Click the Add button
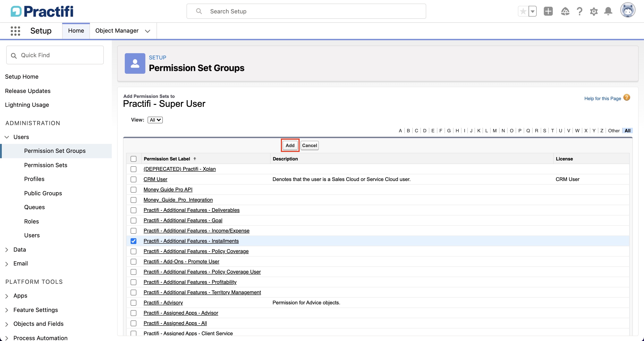This screenshot has width=644, height=341. coord(290,145)
